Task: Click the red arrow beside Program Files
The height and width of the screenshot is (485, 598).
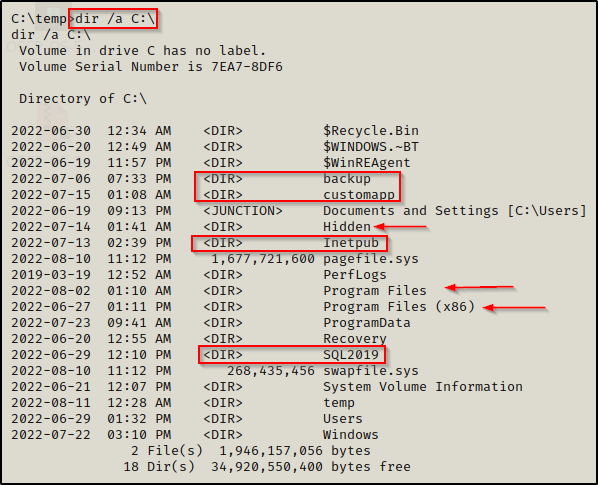Action: (479, 287)
